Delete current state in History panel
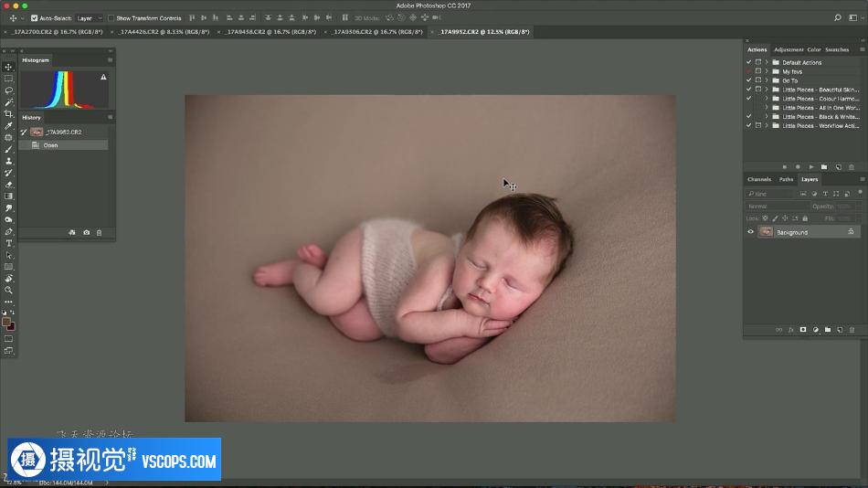The image size is (868, 488). tap(99, 233)
